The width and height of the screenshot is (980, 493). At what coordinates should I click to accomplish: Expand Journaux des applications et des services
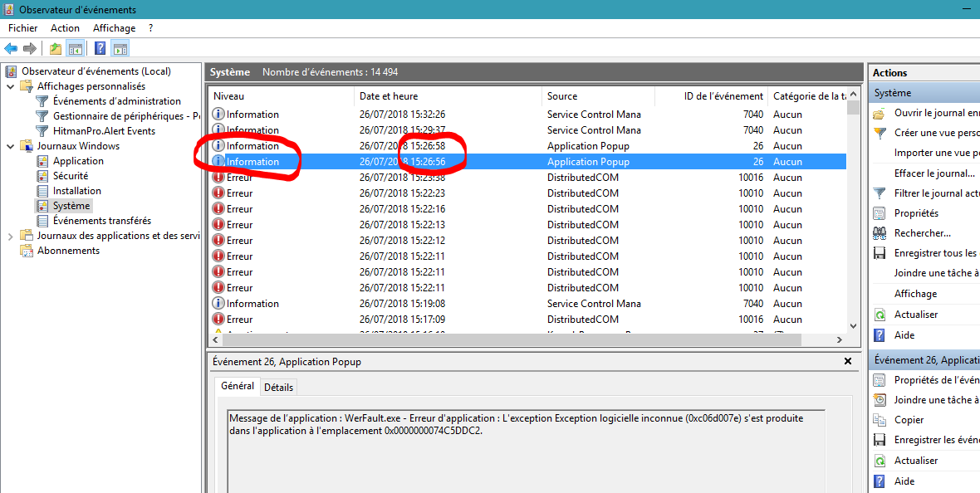(x=10, y=237)
